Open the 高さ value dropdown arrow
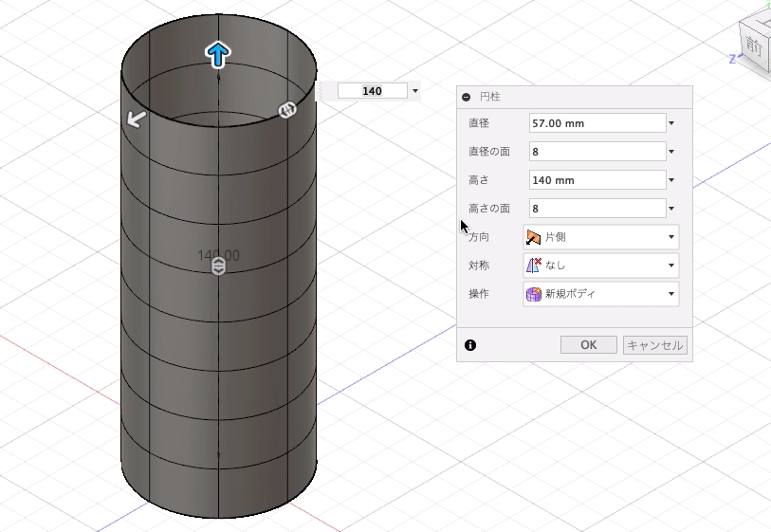The width and height of the screenshot is (771, 532). point(671,180)
